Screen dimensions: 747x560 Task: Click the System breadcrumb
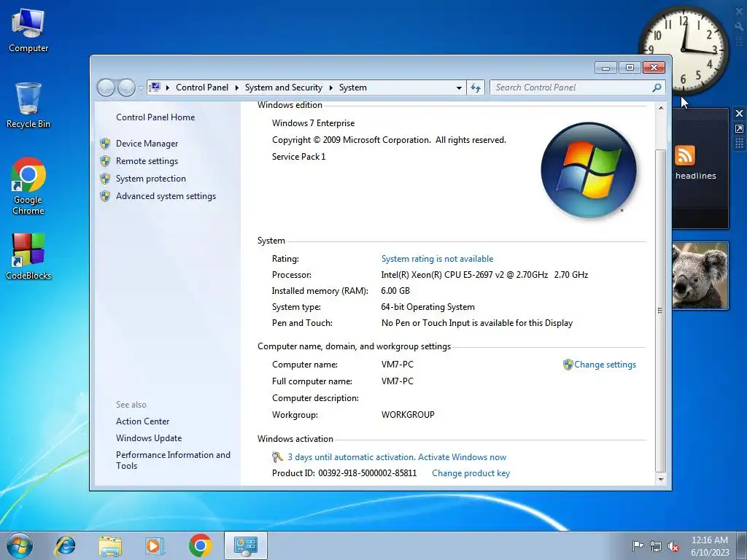point(353,87)
